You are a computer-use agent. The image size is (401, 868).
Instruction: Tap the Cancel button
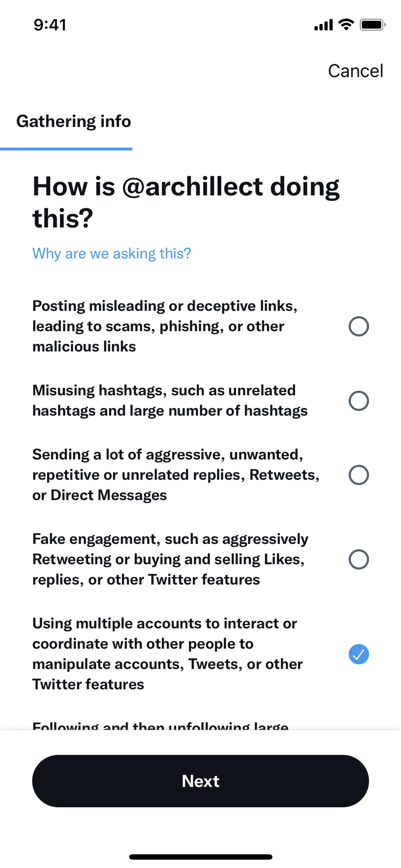(x=355, y=71)
